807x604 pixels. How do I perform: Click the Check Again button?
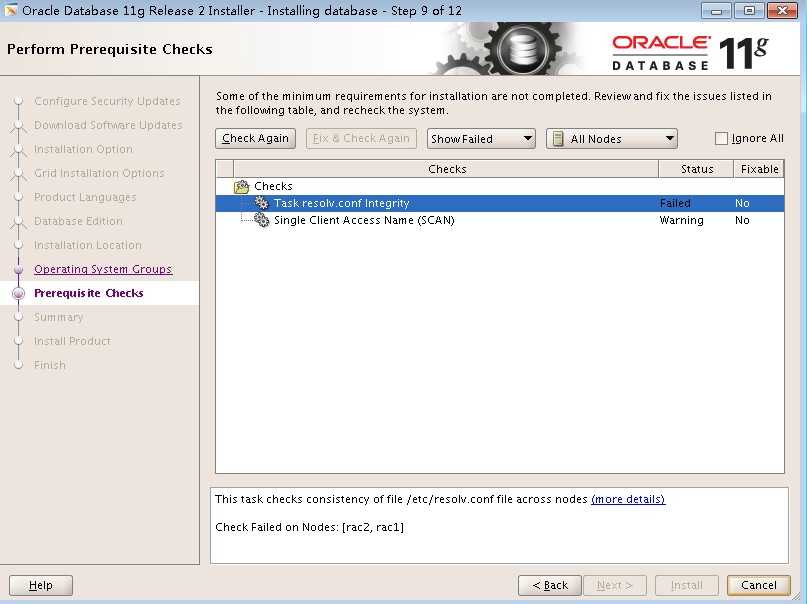pos(255,138)
